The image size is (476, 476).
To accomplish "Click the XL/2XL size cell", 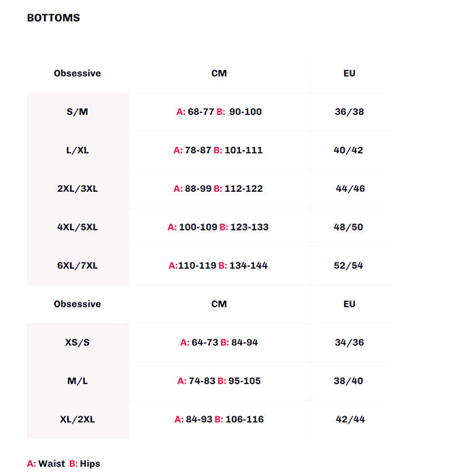I will pyautogui.click(x=78, y=420).
